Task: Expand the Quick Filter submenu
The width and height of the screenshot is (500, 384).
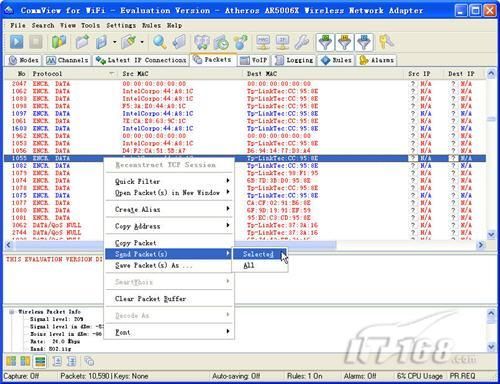Action: point(169,181)
